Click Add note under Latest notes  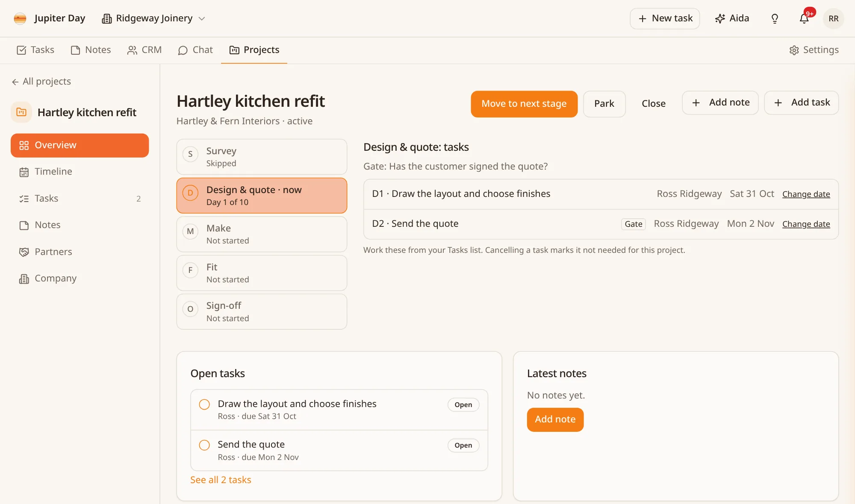[555, 419]
